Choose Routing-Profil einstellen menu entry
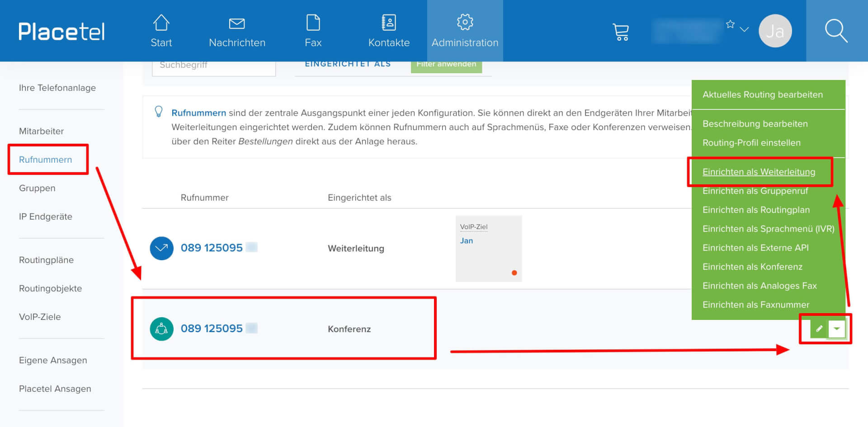 point(751,143)
